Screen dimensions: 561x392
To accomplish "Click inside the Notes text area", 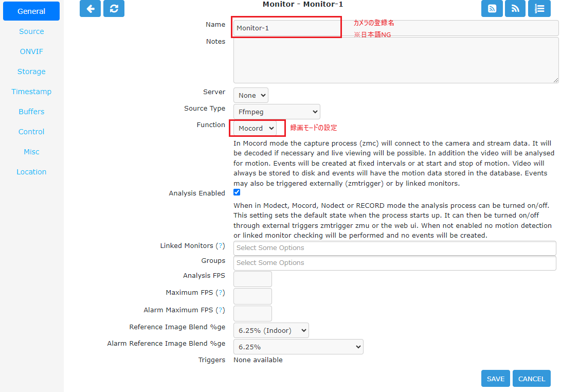I will (396, 60).
